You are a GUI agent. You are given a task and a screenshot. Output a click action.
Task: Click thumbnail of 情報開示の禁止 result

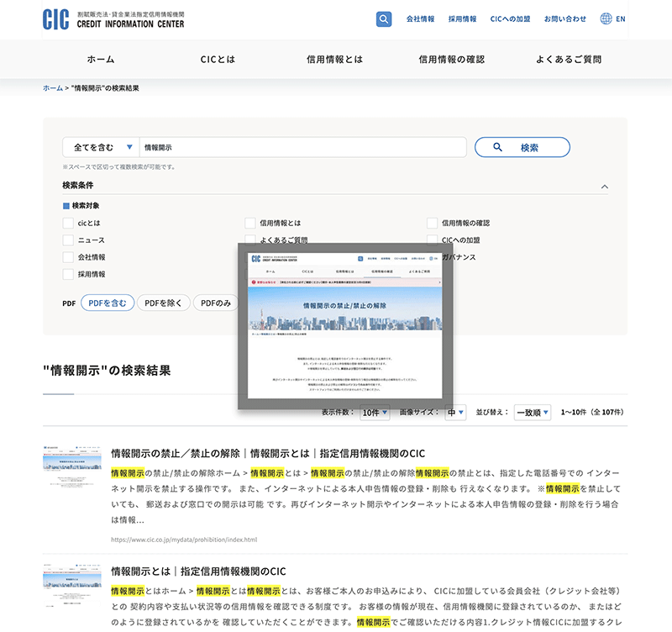[x=72, y=466]
